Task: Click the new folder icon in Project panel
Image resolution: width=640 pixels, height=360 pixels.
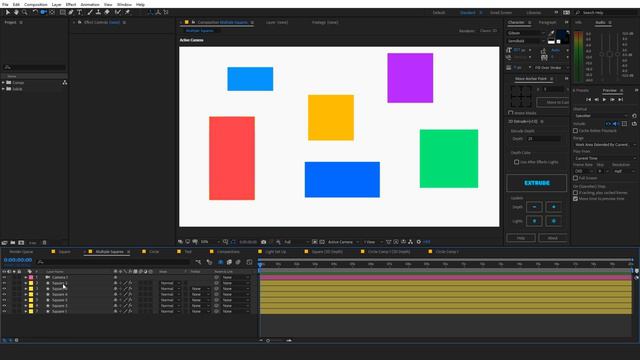Action: tap(13, 242)
